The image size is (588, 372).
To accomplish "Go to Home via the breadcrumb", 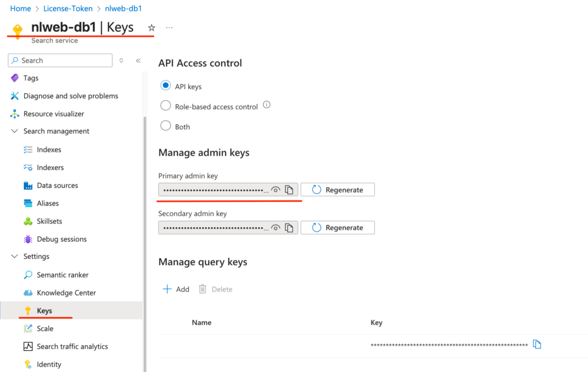I will [21, 9].
